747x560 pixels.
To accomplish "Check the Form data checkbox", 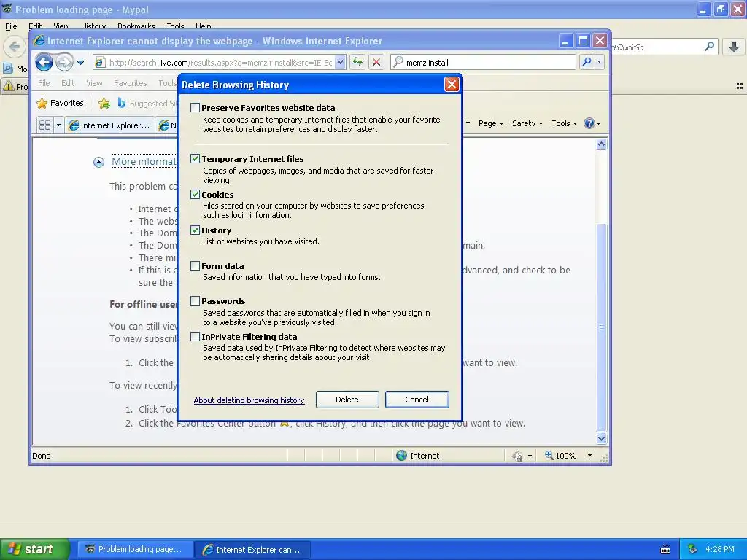I will pyautogui.click(x=195, y=265).
